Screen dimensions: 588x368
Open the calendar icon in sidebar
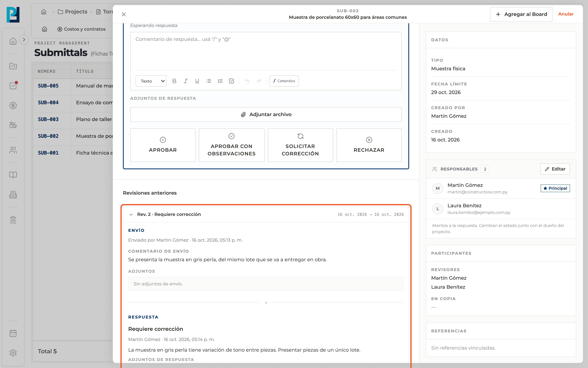[13, 333]
